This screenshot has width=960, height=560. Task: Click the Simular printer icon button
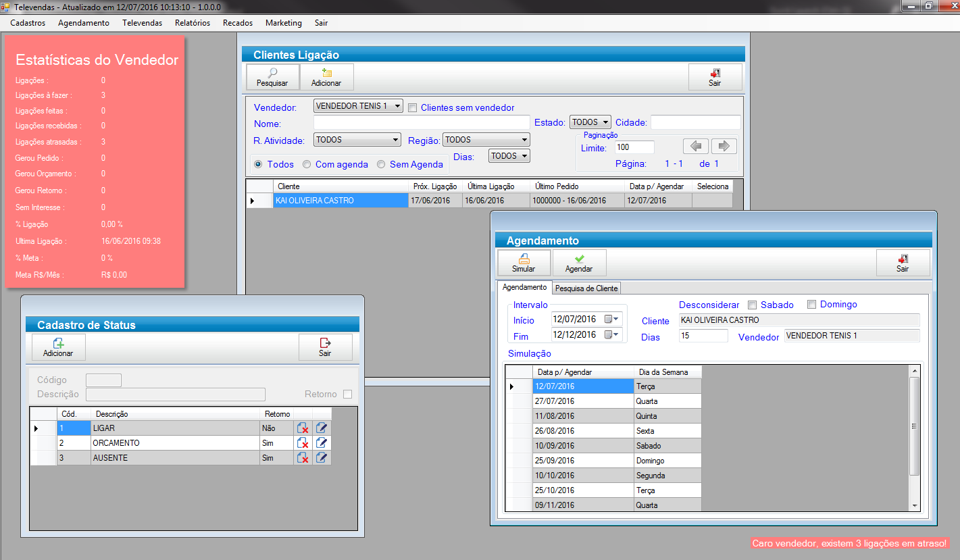point(524,263)
